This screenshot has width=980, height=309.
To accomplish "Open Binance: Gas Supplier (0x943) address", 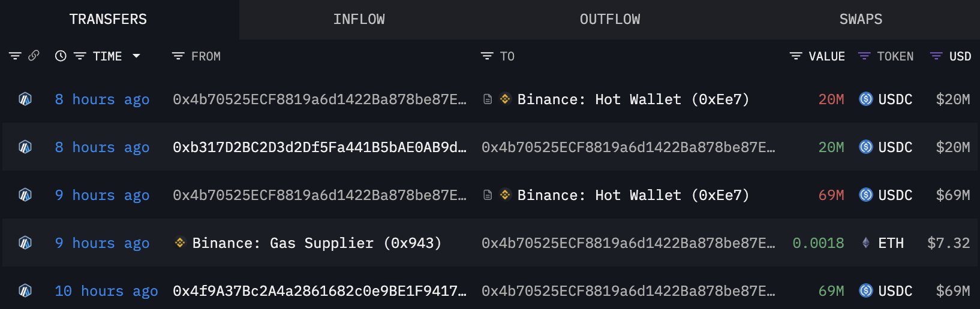I will coord(317,243).
